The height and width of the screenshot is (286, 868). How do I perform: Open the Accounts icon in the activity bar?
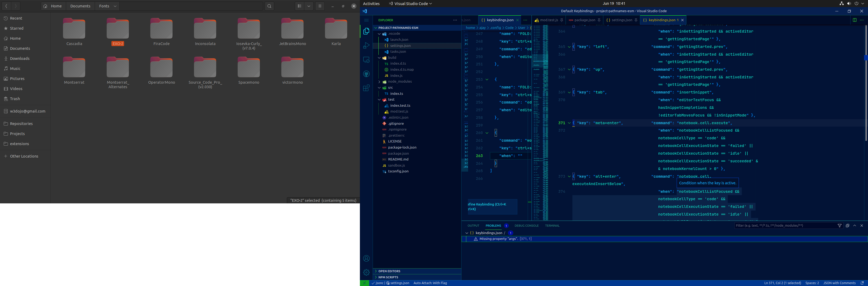click(x=366, y=258)
